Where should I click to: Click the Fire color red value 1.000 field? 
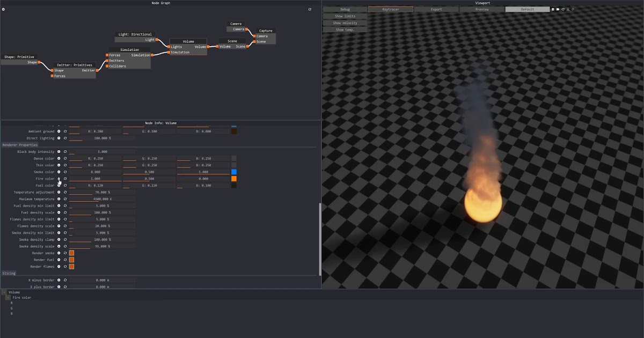(x=96, y=179)
